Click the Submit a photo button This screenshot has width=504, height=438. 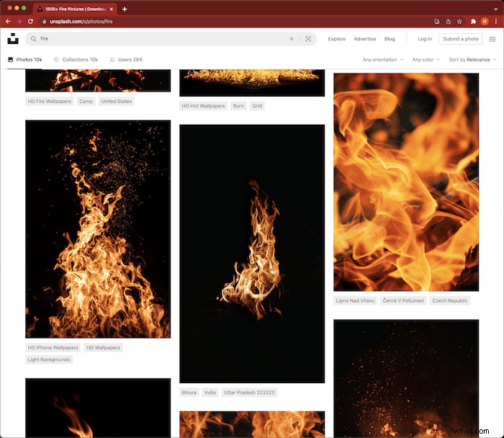[x=460, y=39]
